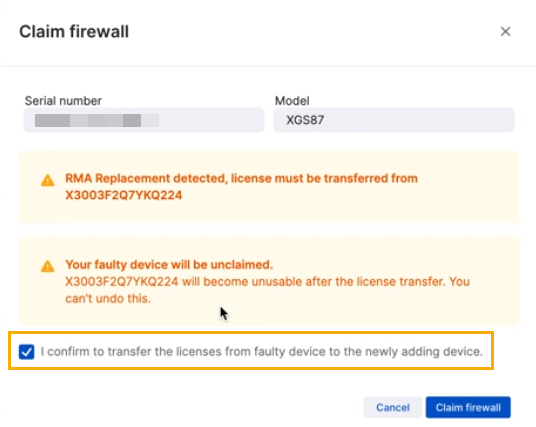Confirm with the blue Claim firewall button
The image size is (536, 427).
(x=468, y=407)
